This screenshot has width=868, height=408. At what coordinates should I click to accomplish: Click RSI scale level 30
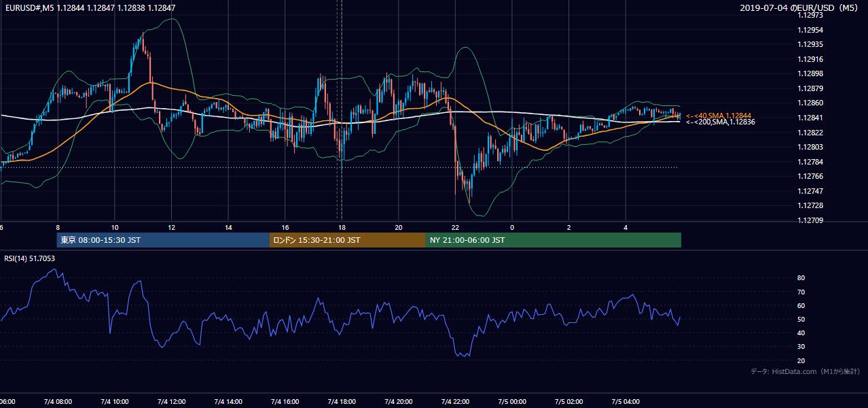pos(801,347)
